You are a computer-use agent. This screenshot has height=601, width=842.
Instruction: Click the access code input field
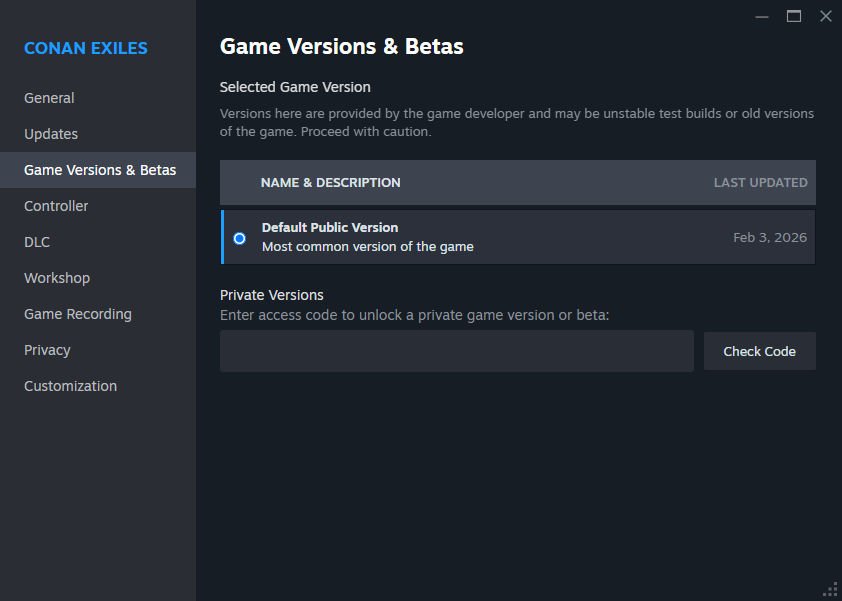coord(455,351)
